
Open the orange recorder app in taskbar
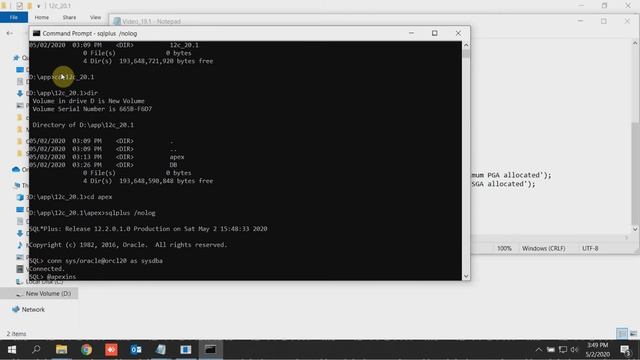tap(111, 350)
